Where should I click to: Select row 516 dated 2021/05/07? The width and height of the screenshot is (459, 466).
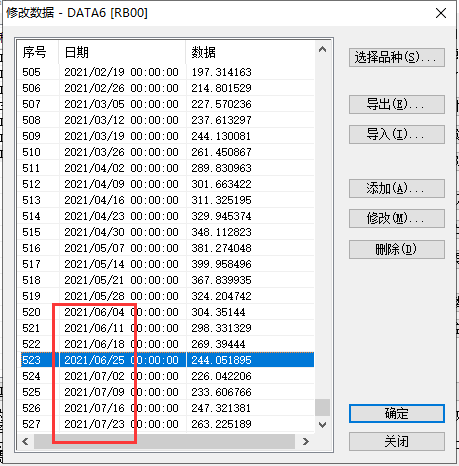[x=166, y=248]
